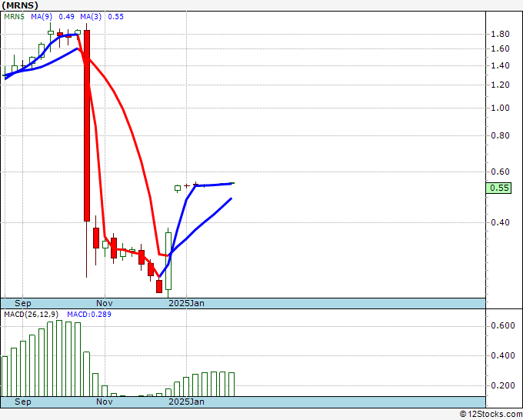Image resolution: width=523 pixels, height=420 pixels.
Task: Click the last MACD histogram bar
Action: (232, 385)
